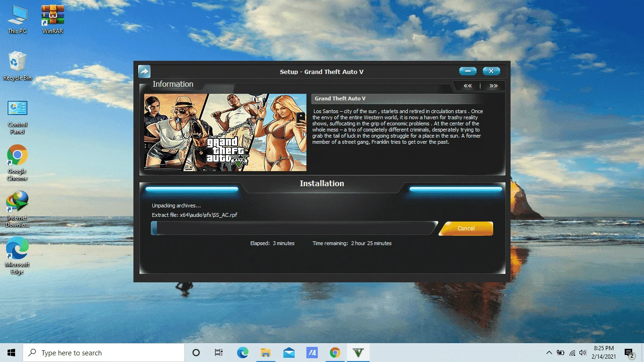The image size is (644, 362).
Task: Select Google Chrome desktop shortcut
Action: point(17,163)
